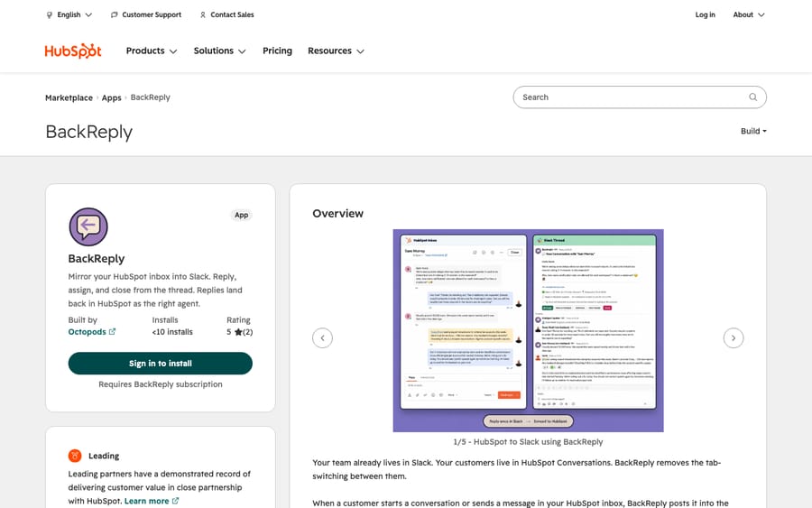Open the English language selector

click(69, 14)
